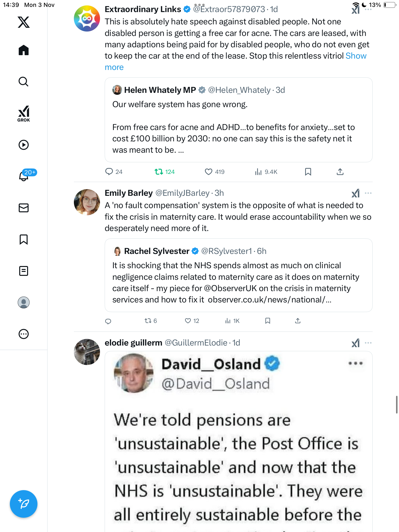The image size is (399, 532).
Task: Toggle repost on post with 124 reposts
Action: click(x=159, y=172)
